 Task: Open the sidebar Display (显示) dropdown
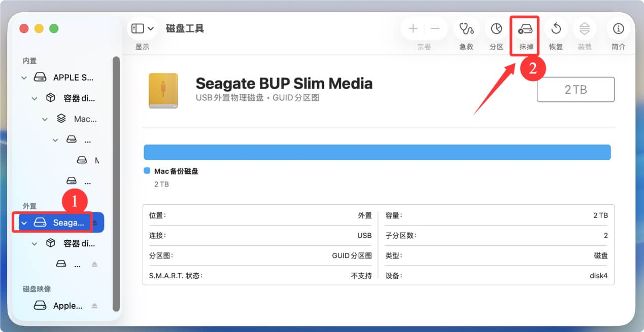coord(143,29)
